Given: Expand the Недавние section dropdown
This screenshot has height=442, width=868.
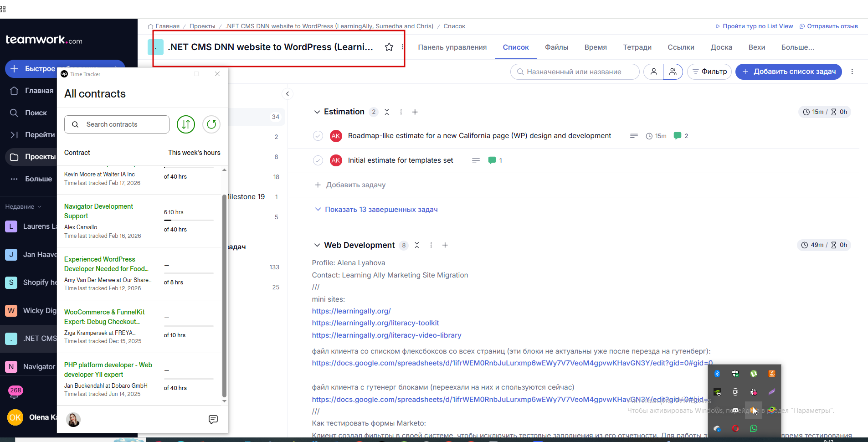Looking at the screenshot, I should click(23, 206).
